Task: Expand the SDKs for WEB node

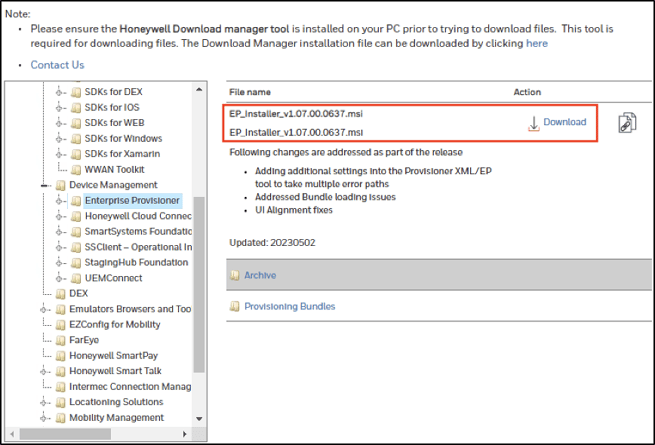Action: (59, 123)
